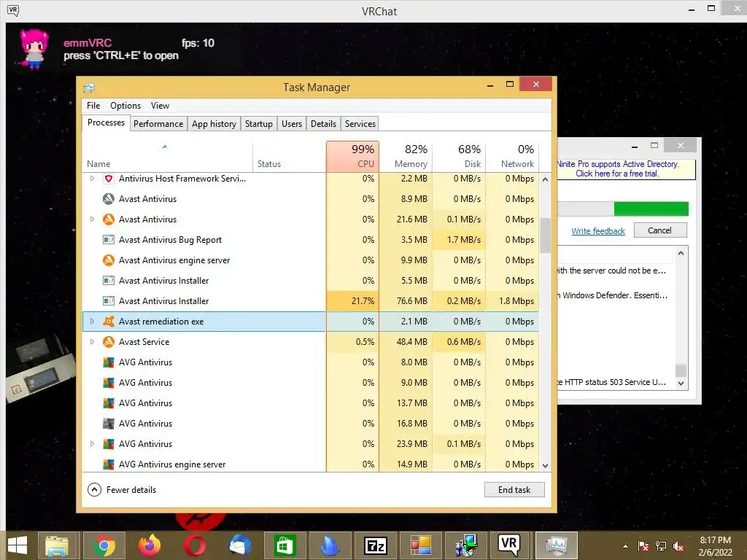This screenshot has height=560, width=747.
Task: Open the Windows Start button
Action: pyautogui.click(x=18, y=545)
